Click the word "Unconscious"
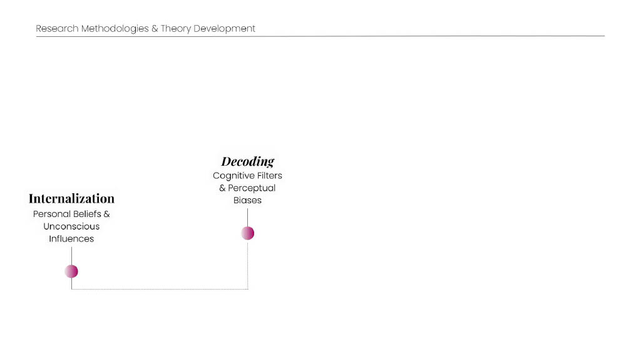The image size is (641, 364). (71, 226)
